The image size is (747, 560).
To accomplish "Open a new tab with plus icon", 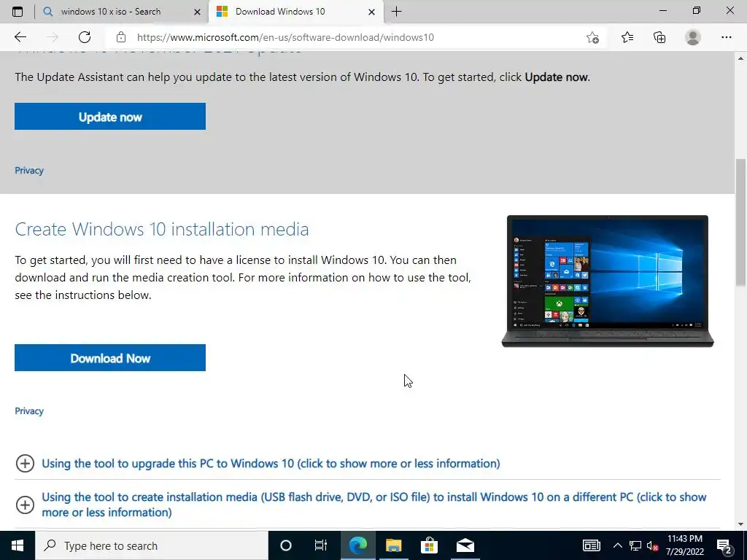I will tap(396, 12).
